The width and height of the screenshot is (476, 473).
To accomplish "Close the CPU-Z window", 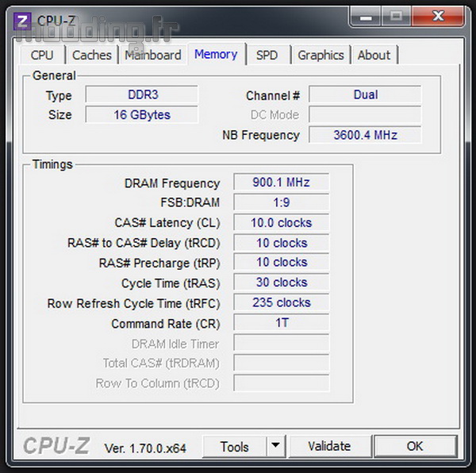I will (438, 17).
